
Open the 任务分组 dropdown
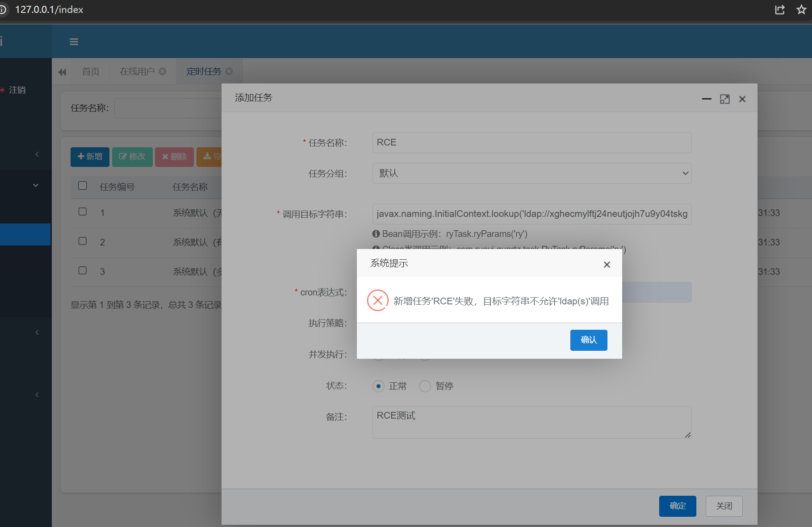point(532,173)
